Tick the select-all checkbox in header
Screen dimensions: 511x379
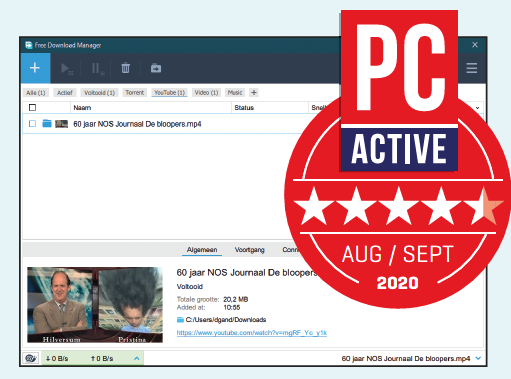tap(32, 107)
